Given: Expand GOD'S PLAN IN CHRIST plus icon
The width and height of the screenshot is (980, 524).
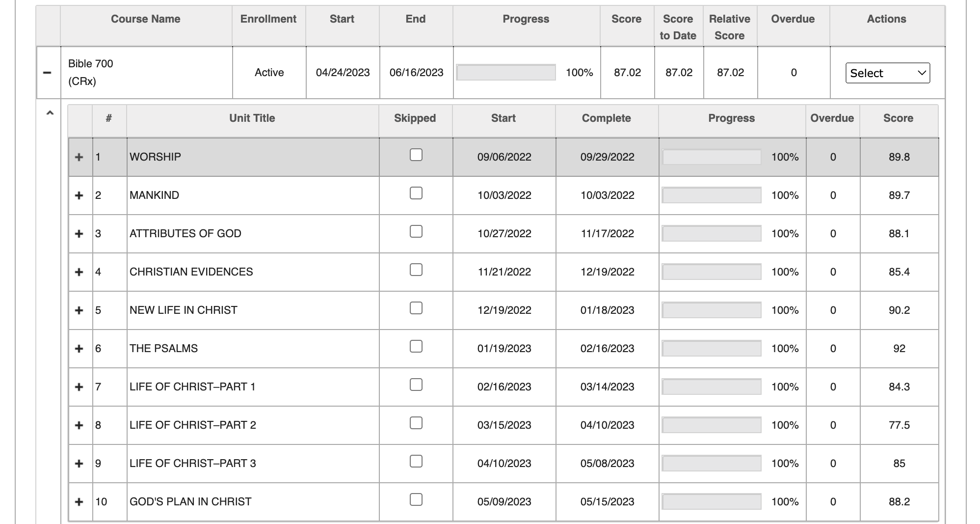Looking at the screenshot, I should tap(79, 502).
